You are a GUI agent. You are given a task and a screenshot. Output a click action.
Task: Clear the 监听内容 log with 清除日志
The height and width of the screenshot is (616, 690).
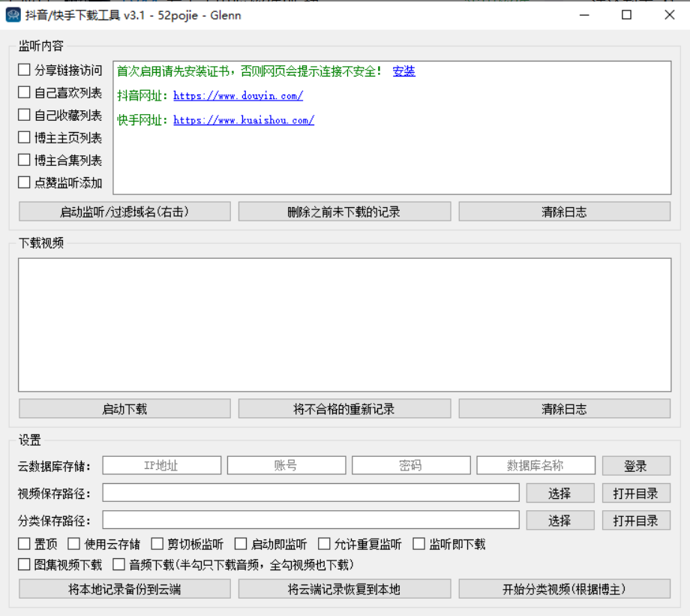[x=565, y=212]
